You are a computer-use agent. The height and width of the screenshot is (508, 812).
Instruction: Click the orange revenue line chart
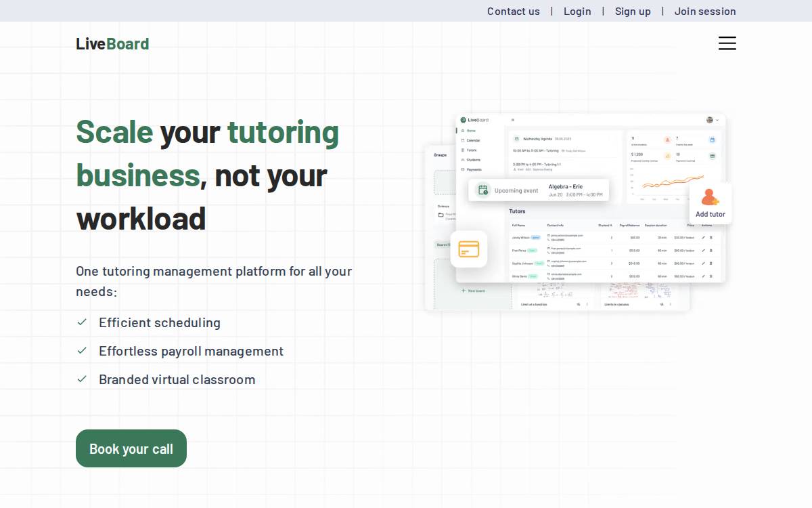(x=672, y=183)
